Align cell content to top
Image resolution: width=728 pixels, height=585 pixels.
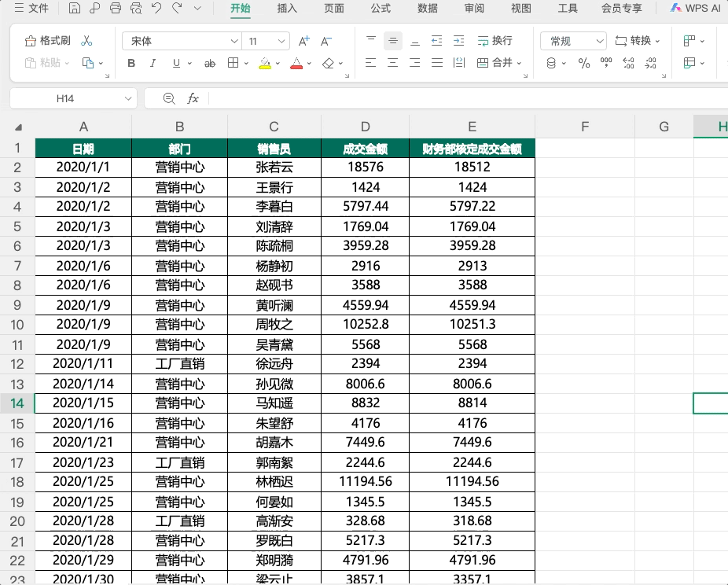pos(371,41)
